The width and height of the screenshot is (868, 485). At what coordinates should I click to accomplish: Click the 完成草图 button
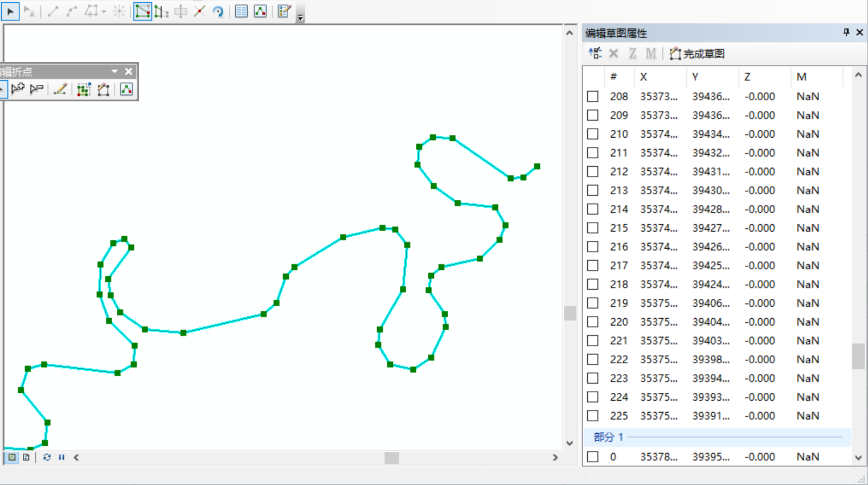click(x=697, y=54)
